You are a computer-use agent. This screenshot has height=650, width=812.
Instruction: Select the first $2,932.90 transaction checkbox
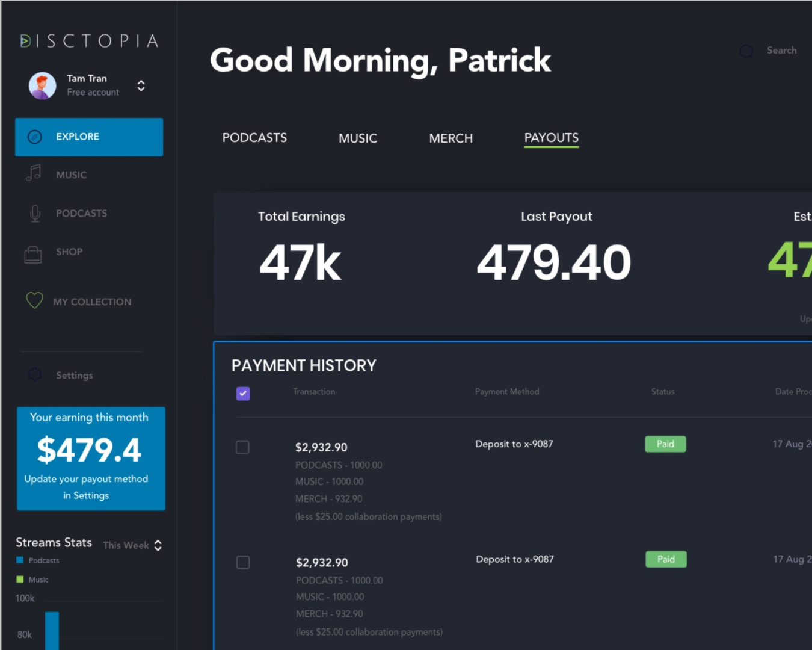(242, 447)
